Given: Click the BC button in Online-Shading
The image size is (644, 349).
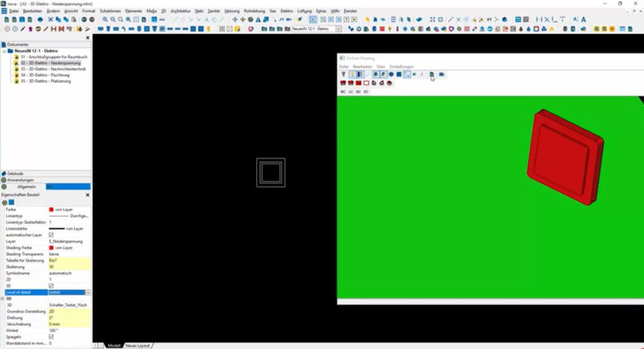Looking at the screenshot, I should point(343,92).
